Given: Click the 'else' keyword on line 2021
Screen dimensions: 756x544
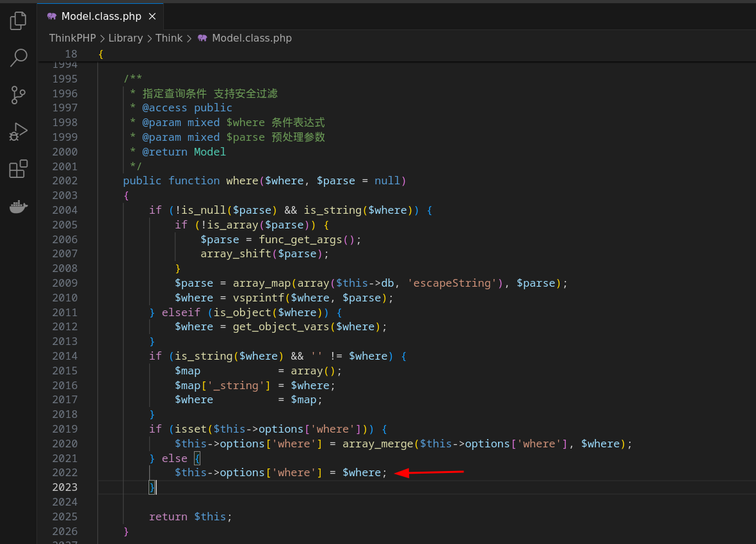Looking at the screenshot, I should [x=175, y=459].
